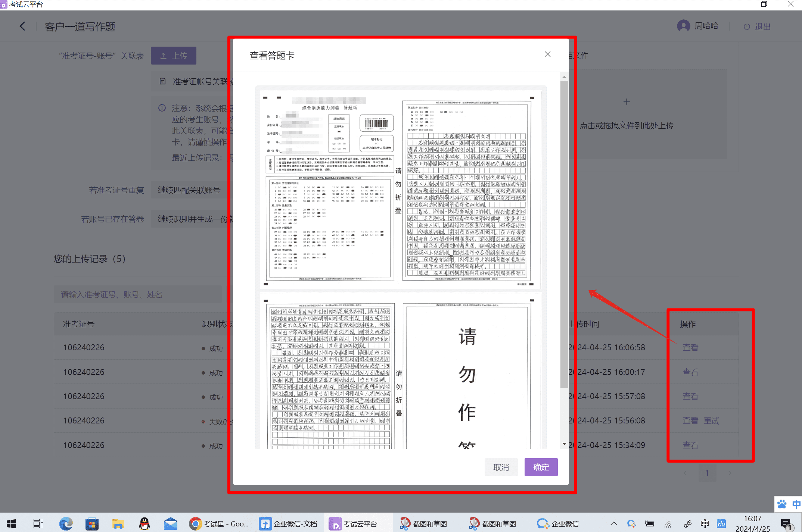
Task: Click the second answer sheet page image
Action: (400, 371)
